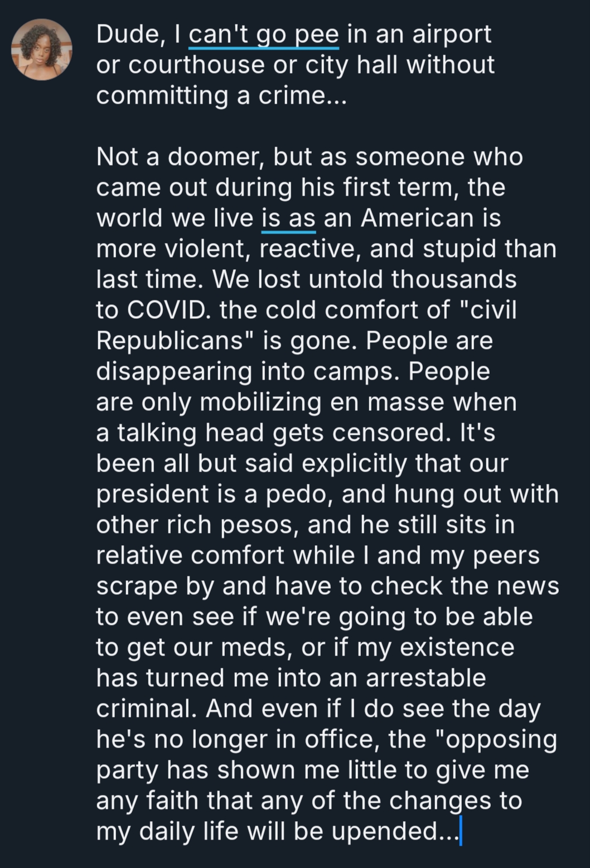This screenshot has height=868, width=590.
Task: Click the word "arrestable" in the text
Action: point(425,678)
